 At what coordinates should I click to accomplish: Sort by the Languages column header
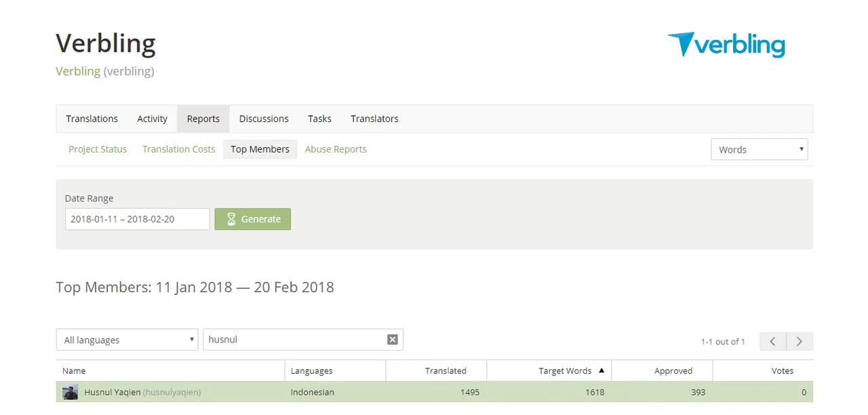335,371
